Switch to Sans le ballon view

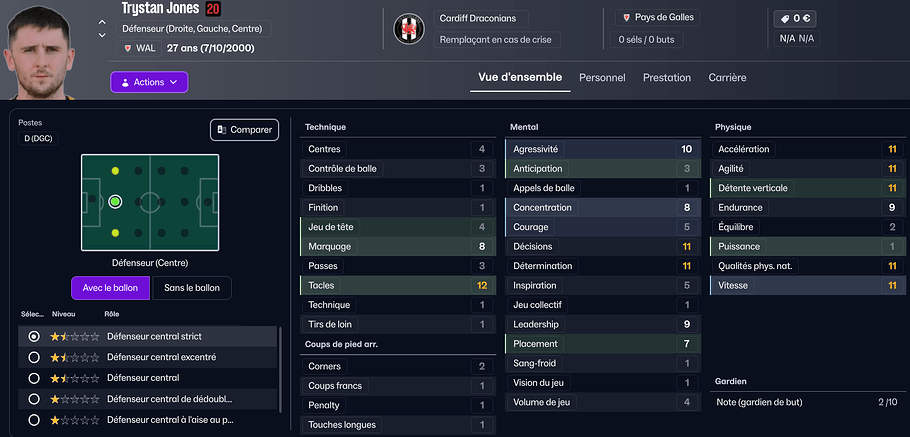coord(191,288)
